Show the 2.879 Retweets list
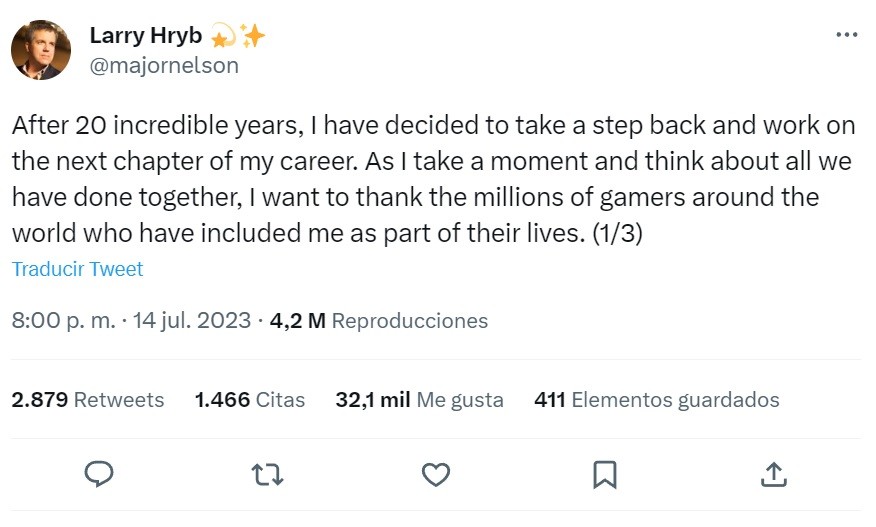Viewport: 876px width, 527px height. pyautogui.click(x=87, y=400)
